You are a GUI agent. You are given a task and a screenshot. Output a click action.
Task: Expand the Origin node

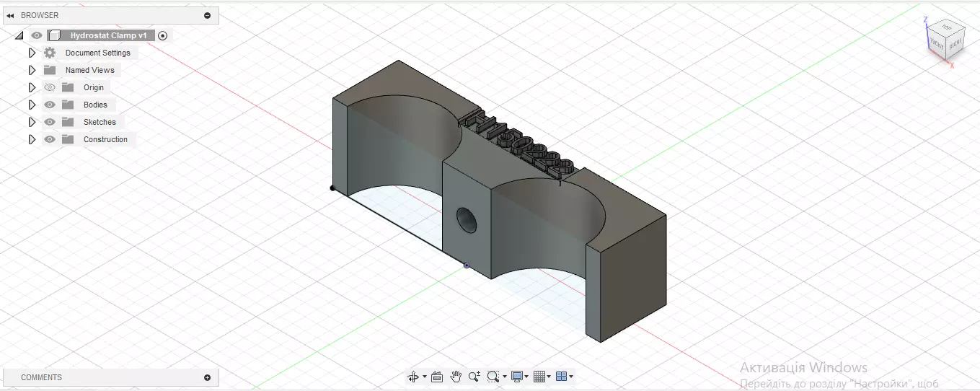[x=32, y=87]
